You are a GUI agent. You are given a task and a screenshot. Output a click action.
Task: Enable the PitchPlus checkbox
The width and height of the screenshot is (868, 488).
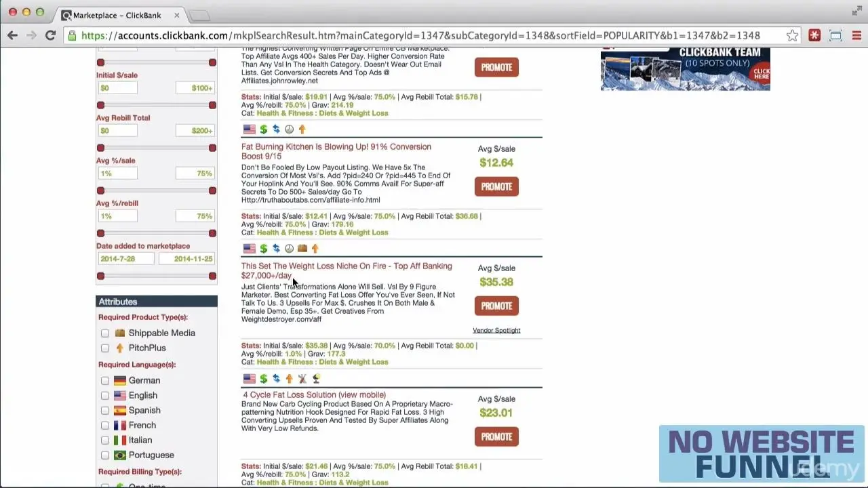coord(105,348)
